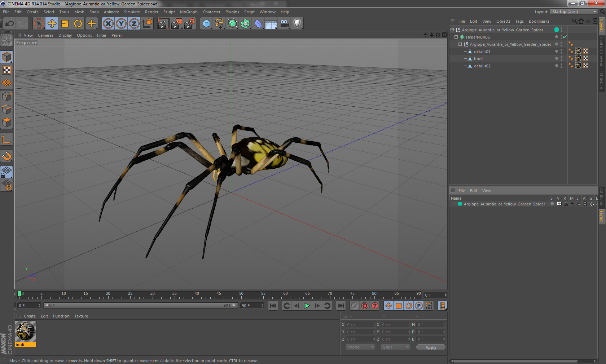The image size is (606, 364).
Task: Switch to Texture mode checkerboard icon
Action: click(7, 70)
